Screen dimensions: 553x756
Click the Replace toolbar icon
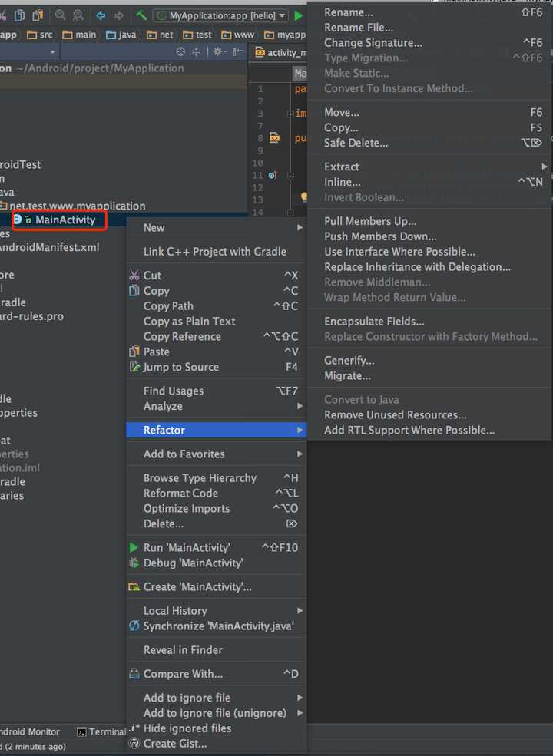(x=78, y=15)
